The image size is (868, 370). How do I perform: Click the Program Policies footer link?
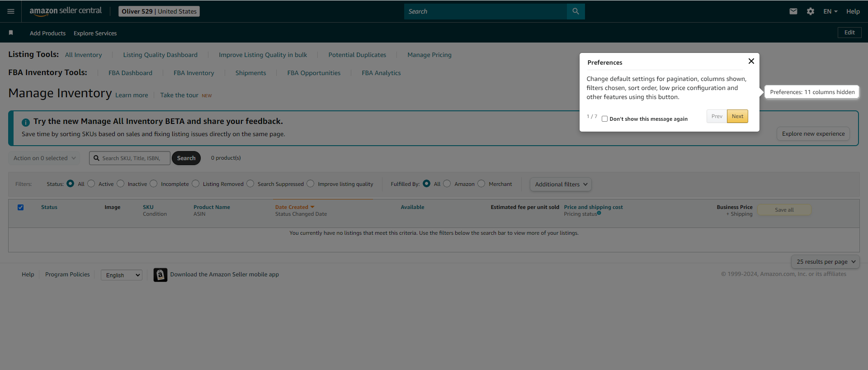tap(67, 275)
